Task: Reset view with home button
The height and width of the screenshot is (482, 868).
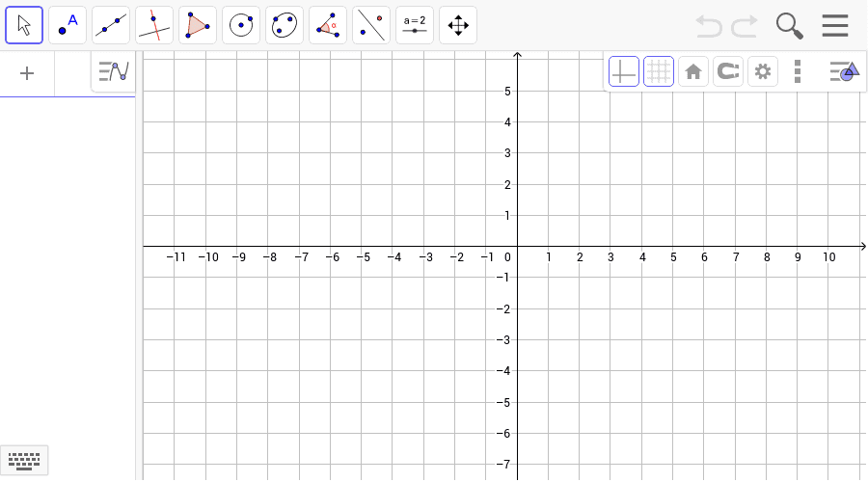Action: 693,71
